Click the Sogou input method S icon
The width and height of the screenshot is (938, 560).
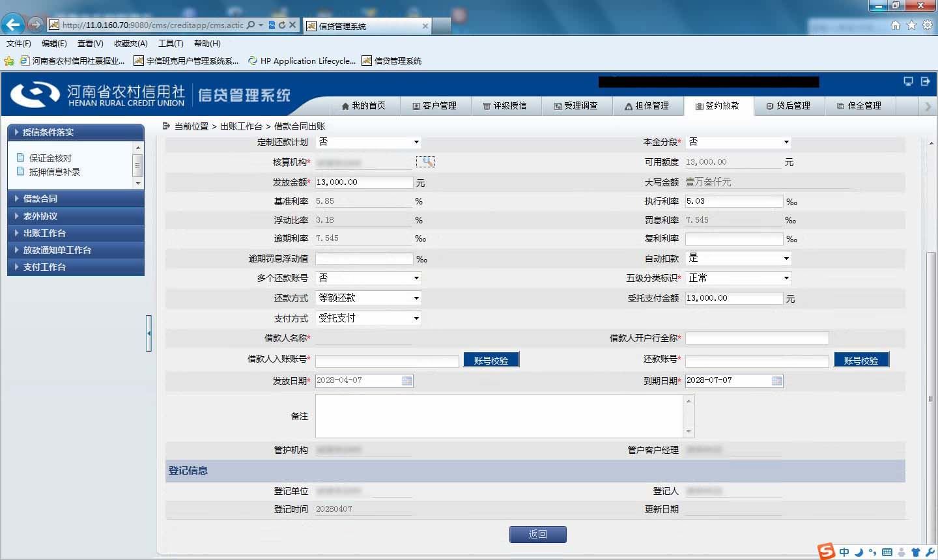(826, 551)
